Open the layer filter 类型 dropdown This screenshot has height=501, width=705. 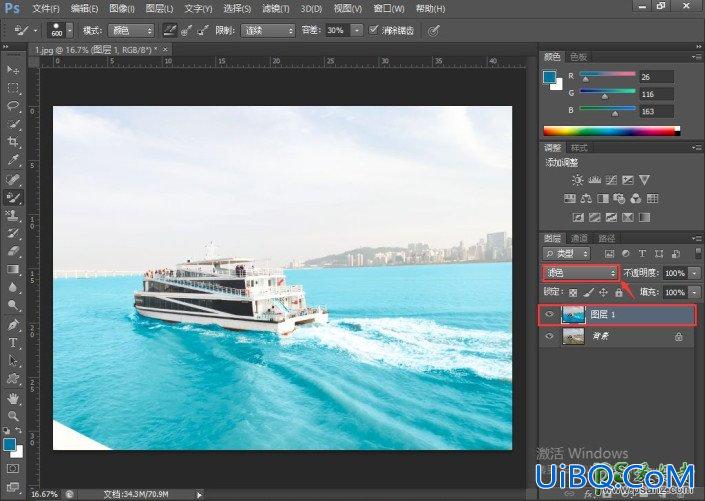pos(567,254)
